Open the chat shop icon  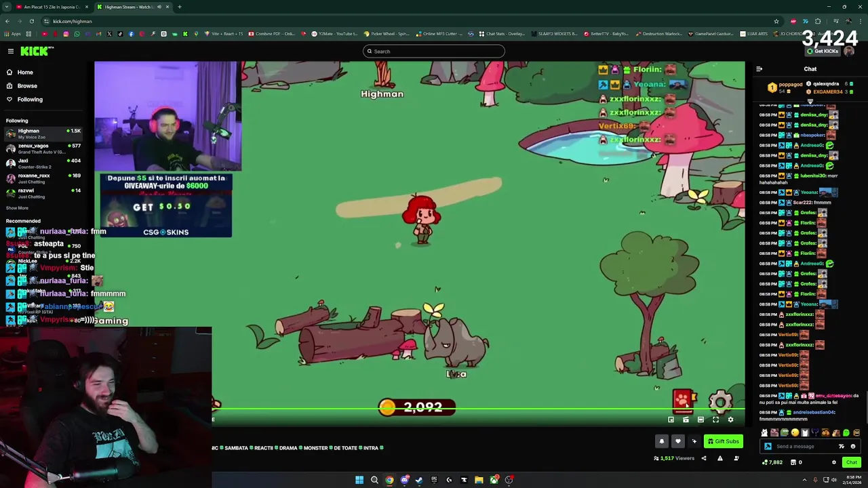793,463
